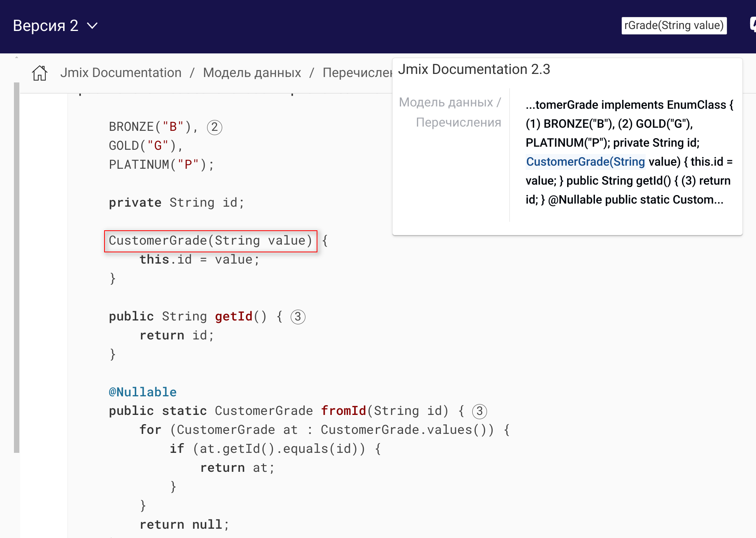Click the search field containing rGrade(String value)
This screenshot has height=538, width=756.
[x=674, y=26]
